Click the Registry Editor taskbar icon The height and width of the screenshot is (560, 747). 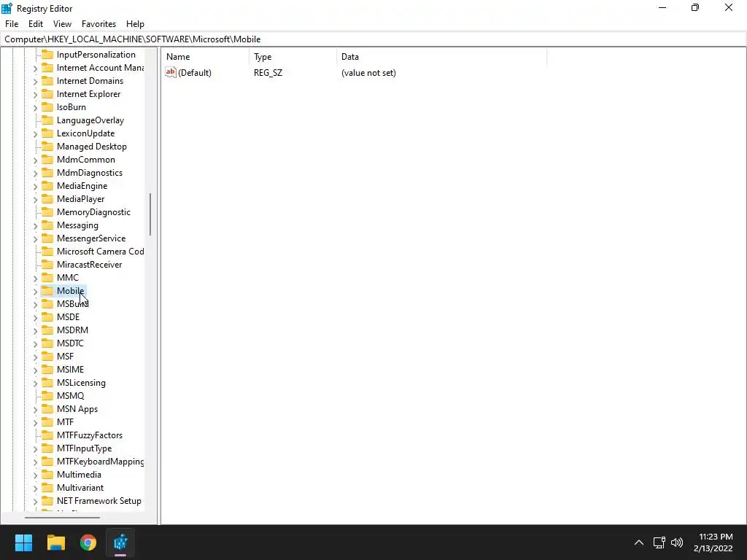[120, 542]
